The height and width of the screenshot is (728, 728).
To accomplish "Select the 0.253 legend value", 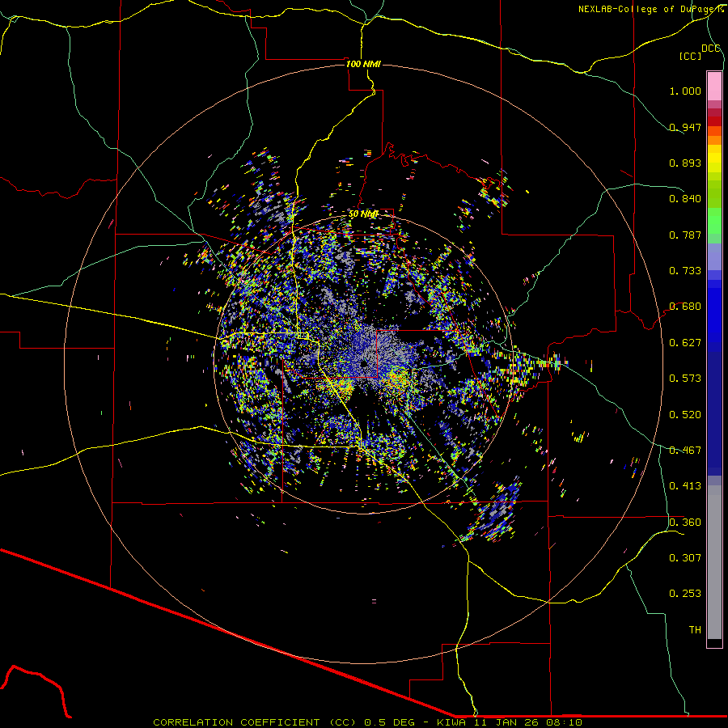I will click(x=685, y=594).
